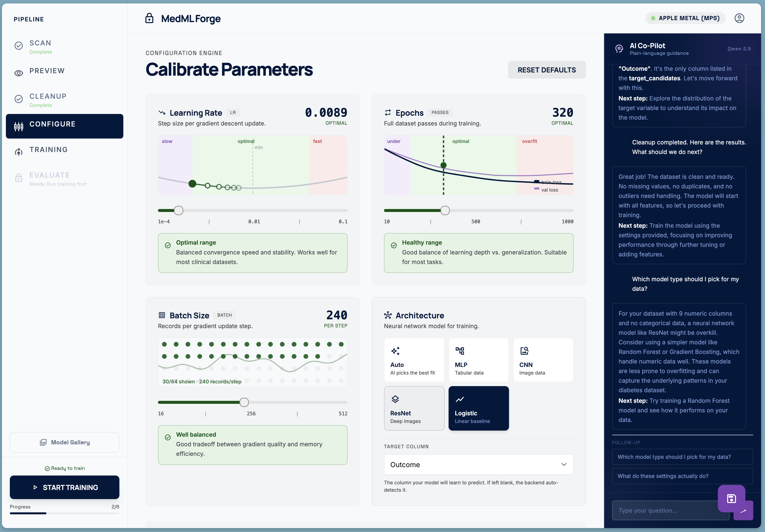Select the ResNet Deep images card

414,408
